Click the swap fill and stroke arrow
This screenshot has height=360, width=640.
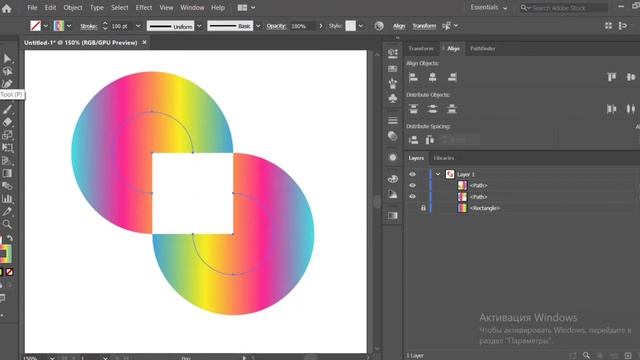click(x=10, y=238)
